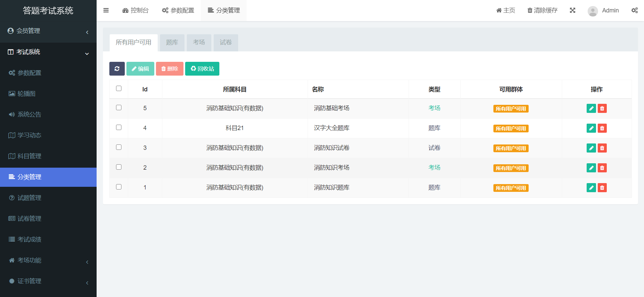Click 所有用户可用 badge in row 4
The image size is (644, 297).
click(x=511, y=129)
